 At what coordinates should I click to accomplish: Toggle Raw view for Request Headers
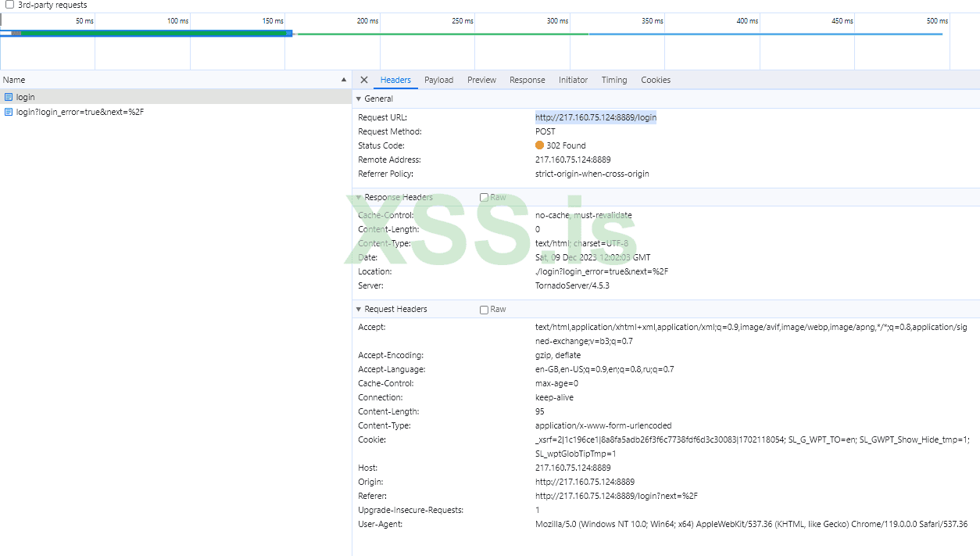pyautogui.click(x=484, y=309)
